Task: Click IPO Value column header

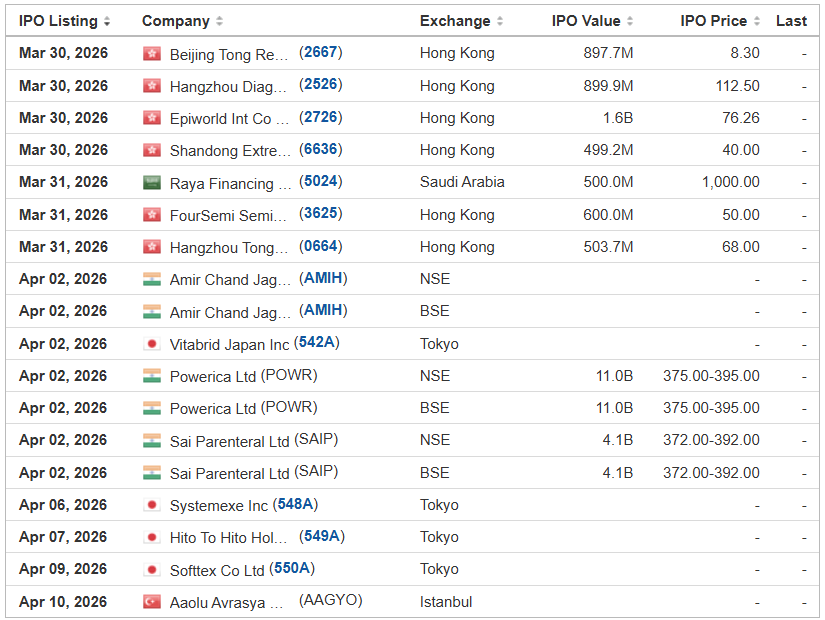Action: [x=592, y=21]
